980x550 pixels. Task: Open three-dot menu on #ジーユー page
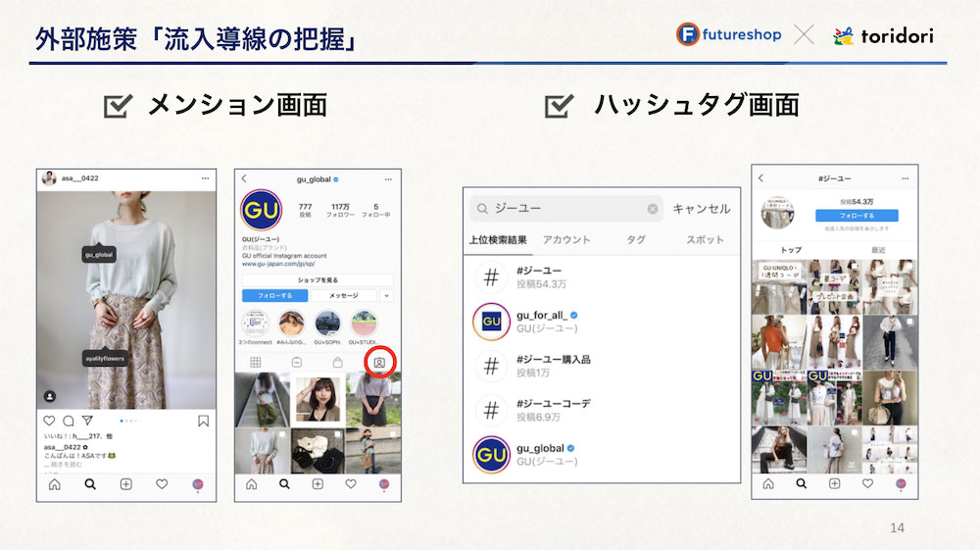(905, 178)
